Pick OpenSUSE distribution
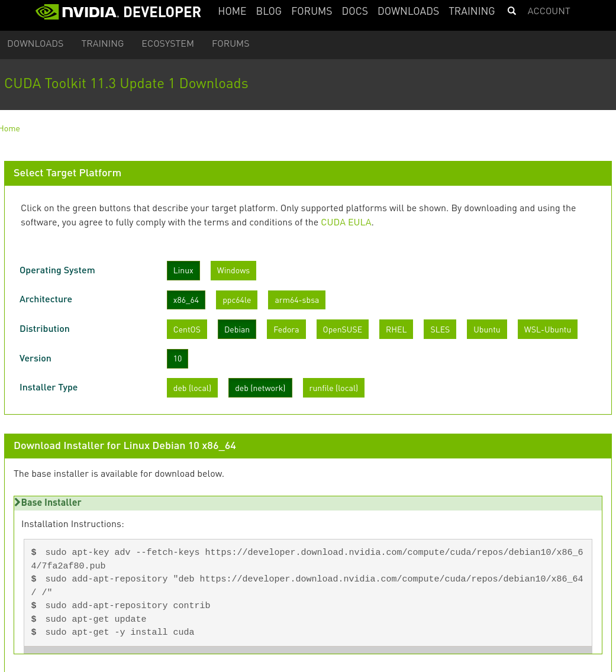The height and width of the screenshot is (672, 616). coord(343,329)
